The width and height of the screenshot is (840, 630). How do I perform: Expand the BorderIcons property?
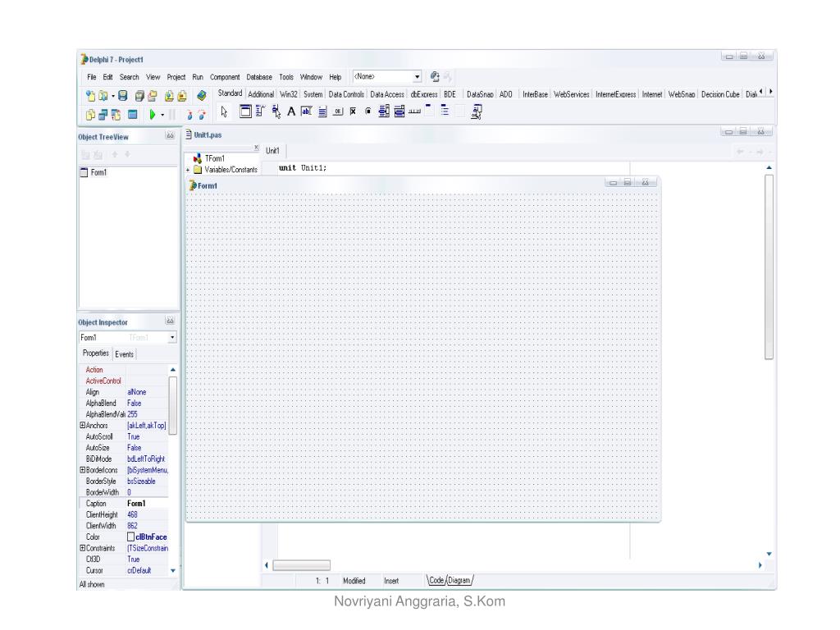coord(83,470)
